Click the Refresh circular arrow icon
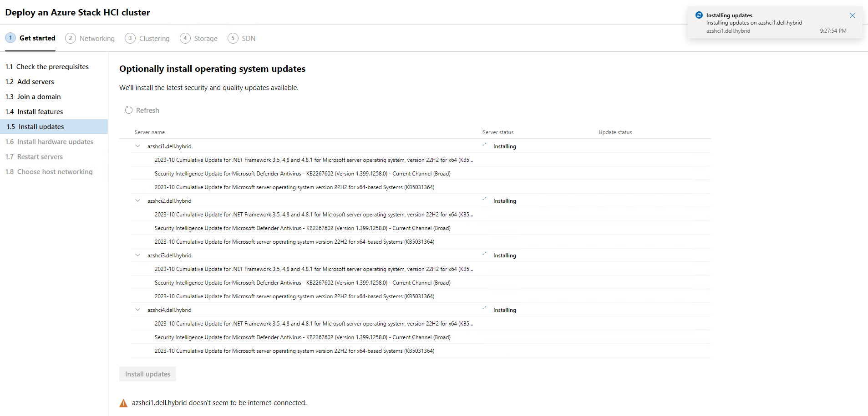 tap(129, 110)
